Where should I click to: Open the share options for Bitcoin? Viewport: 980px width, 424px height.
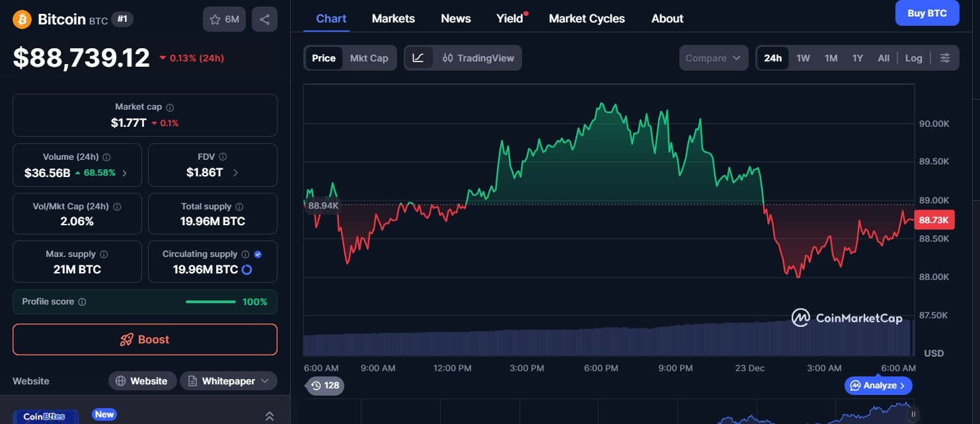[264, 19]
